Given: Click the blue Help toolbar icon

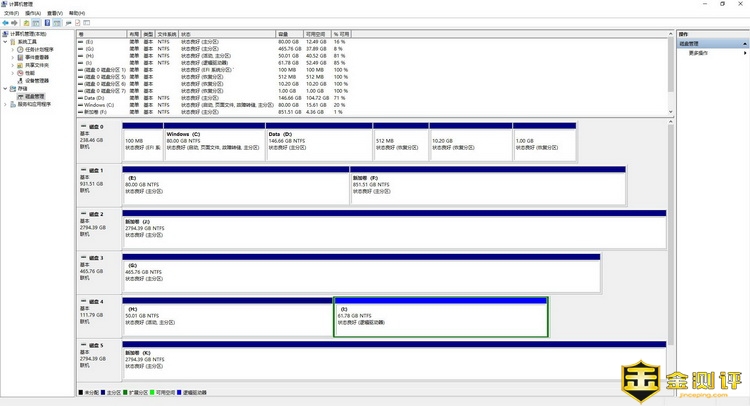Looking at the screenshot, I should (x=46, y=21).
